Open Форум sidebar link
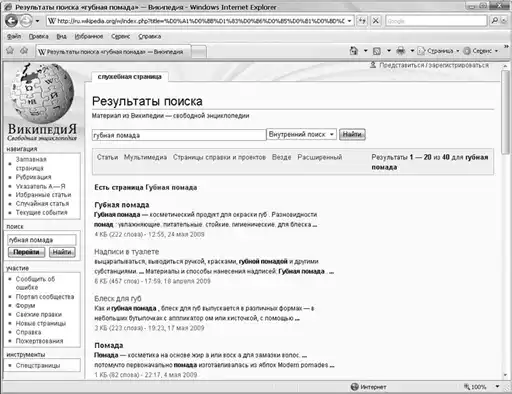Screen dimensions: 512x394 (25, 305)
